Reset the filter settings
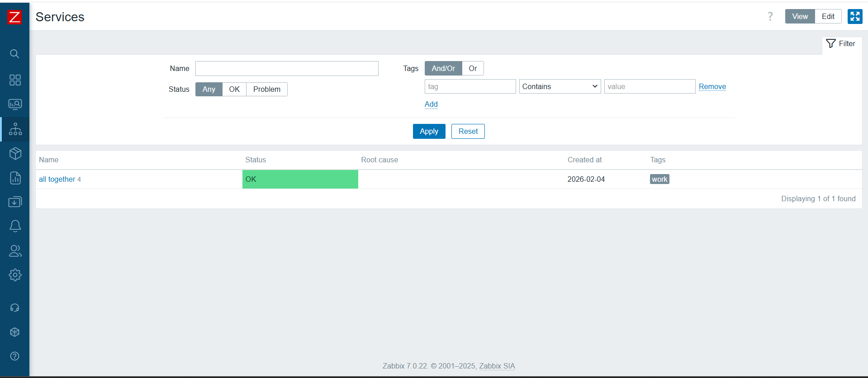This screenshot has height=378, width=868. coord(468,132)
